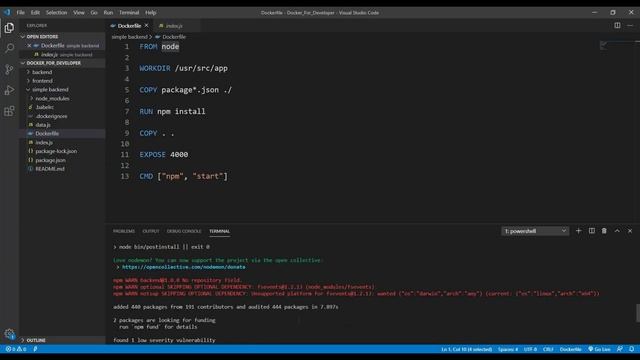This screenshot has height=360, width=640.
Task: Open the Run menu
Action: (108, 12)
